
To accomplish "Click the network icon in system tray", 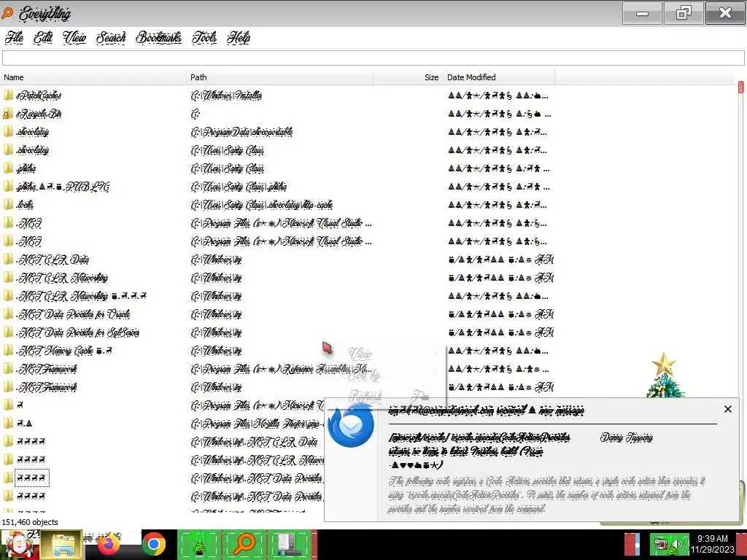I will tap(661, 545).
